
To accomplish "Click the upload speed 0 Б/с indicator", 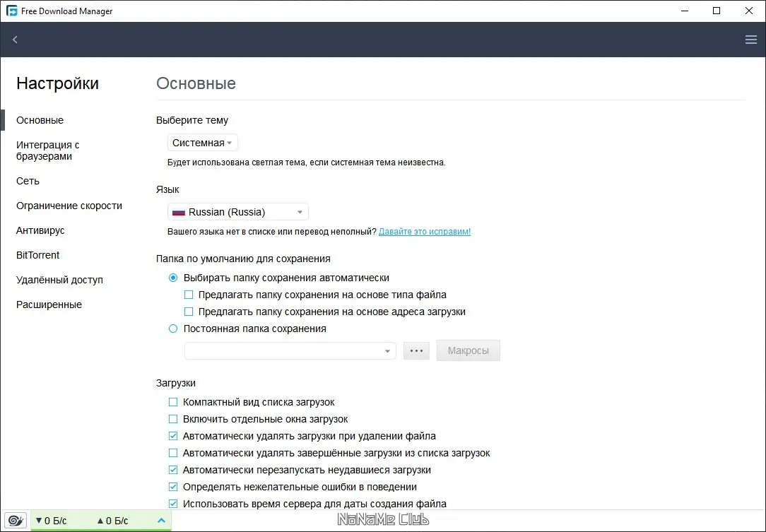I will coord(112,521).
